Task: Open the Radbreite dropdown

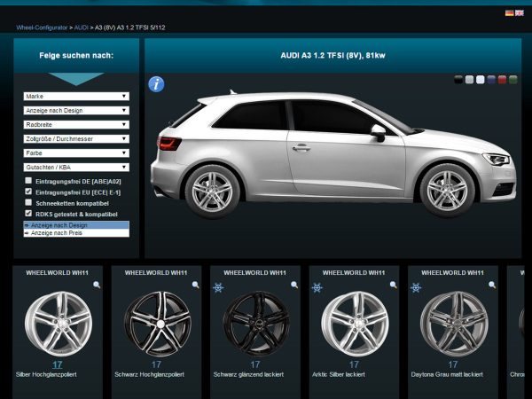Action: point(76,124)
